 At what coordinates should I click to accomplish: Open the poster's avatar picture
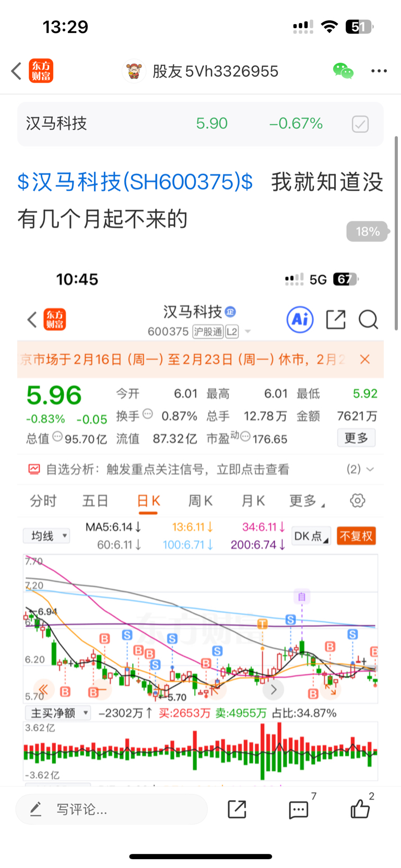(x=134, y=71)
